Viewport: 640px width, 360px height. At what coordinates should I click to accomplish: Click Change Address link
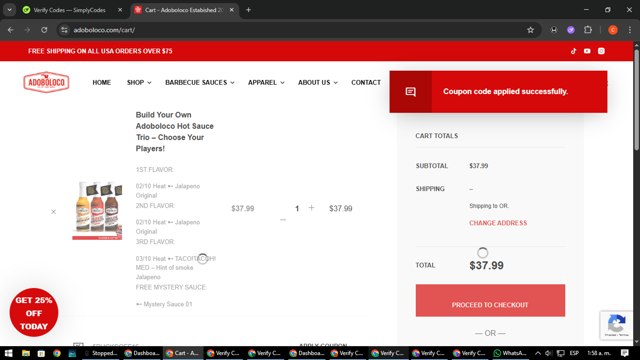tap(498, 223)
